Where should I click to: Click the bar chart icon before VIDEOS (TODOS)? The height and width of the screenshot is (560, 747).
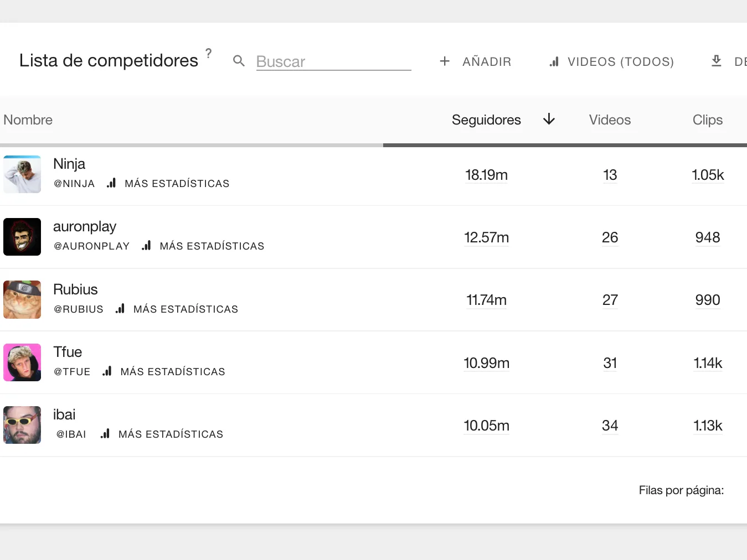[x=554, y=61]
